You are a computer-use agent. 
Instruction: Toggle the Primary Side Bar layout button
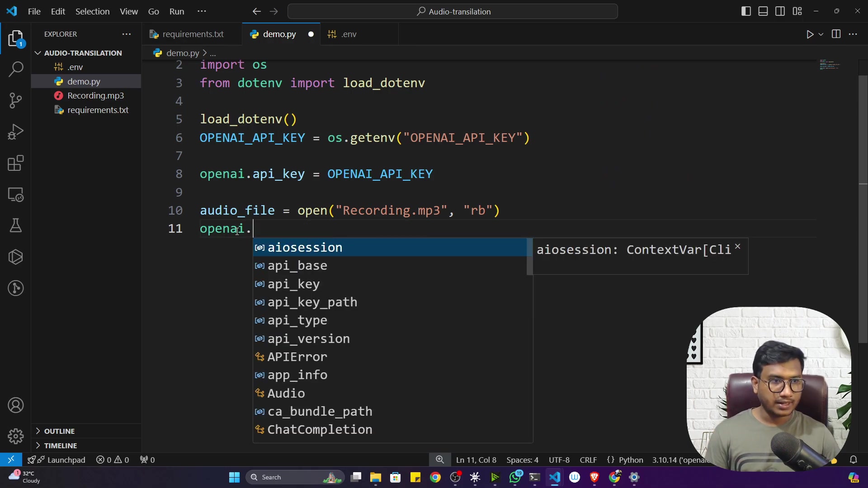coord(746,11)
